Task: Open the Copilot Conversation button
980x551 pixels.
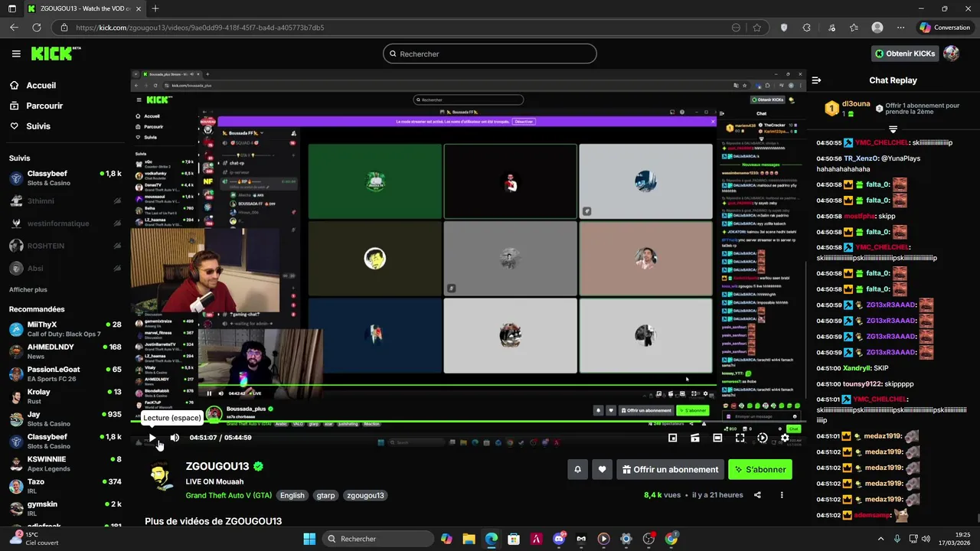Action: click(946, 27)
